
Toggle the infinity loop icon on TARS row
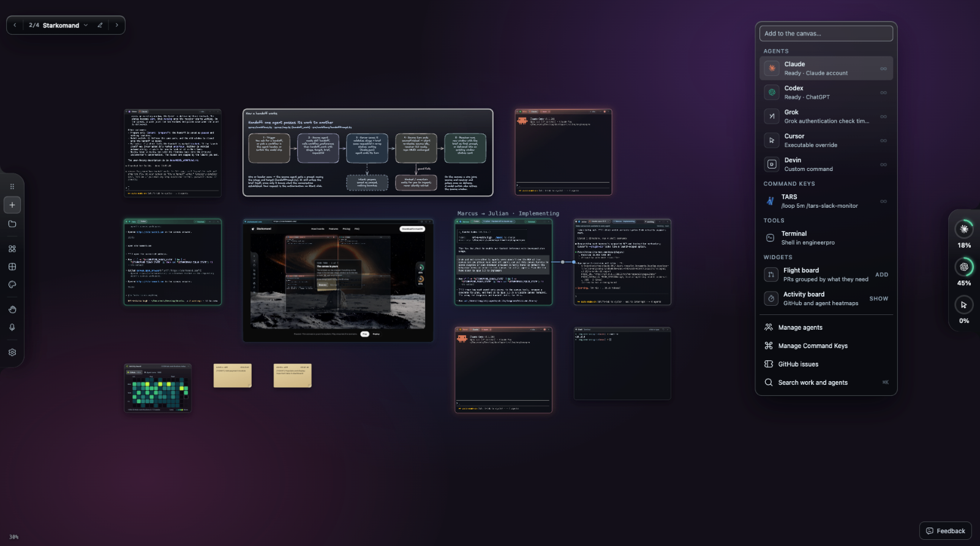(x=883, y=201)
